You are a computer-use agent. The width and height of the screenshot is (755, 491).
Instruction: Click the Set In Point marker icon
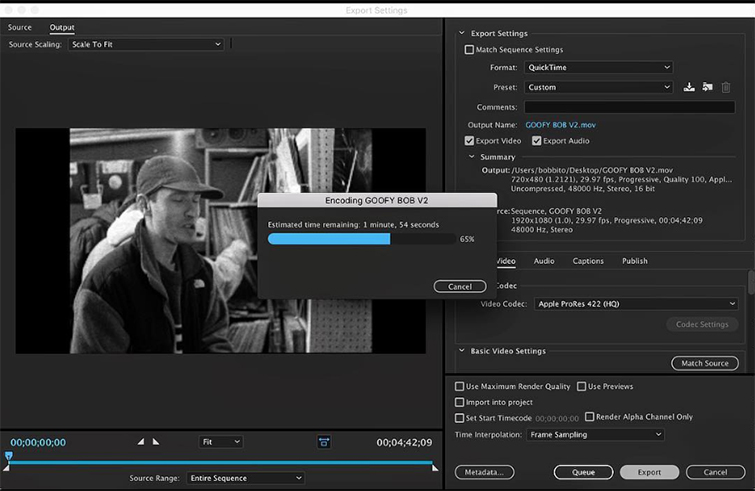tap(141, 441)
